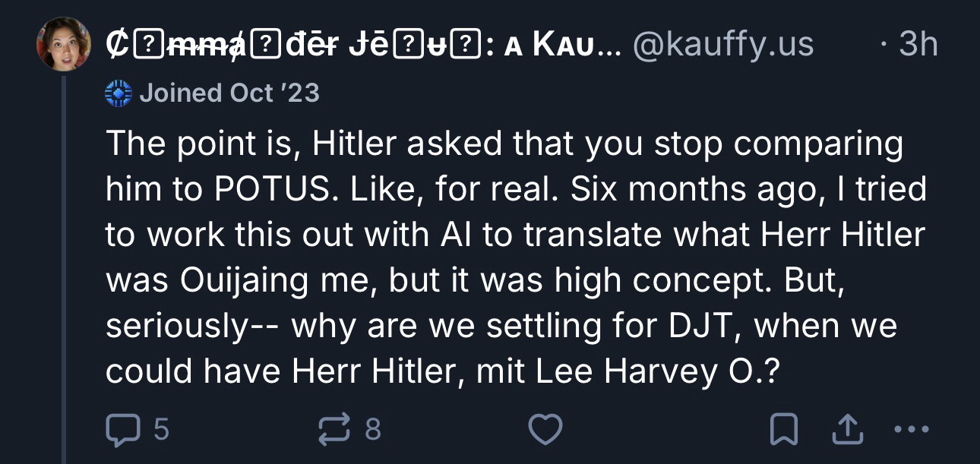Click the last line mentioning Lee Harvey O.
The width and height of the screenshot is (980, 464).
[x=443, y=371]
